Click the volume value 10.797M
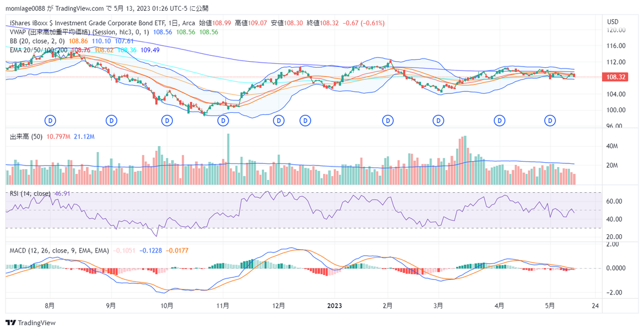This screenshot has width=644, height=332. [x=58, y=137]
